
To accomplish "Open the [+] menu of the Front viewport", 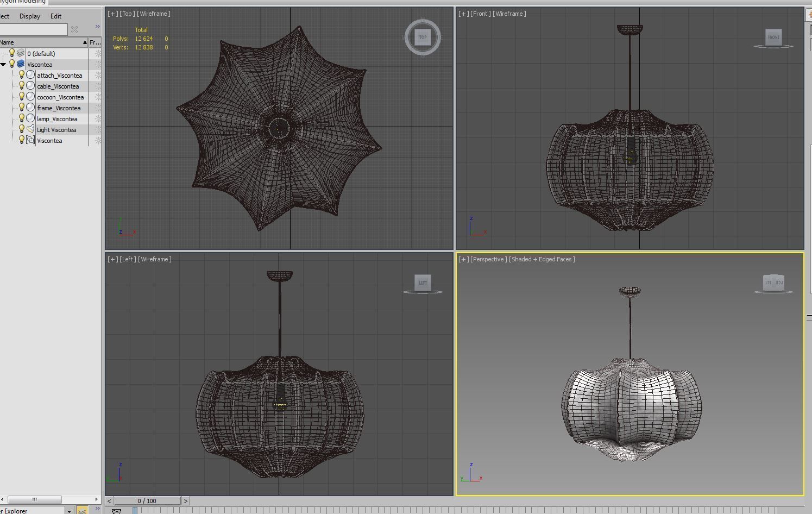I will click(463, 14).
